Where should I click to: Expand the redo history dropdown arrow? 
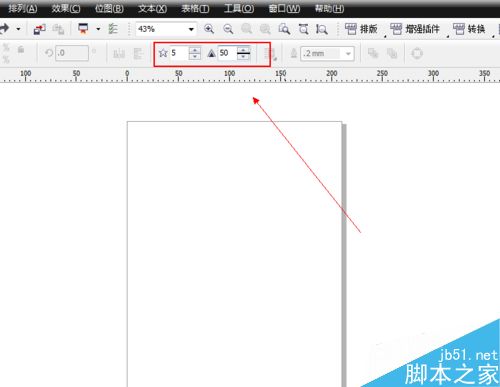tap(18, 29)
